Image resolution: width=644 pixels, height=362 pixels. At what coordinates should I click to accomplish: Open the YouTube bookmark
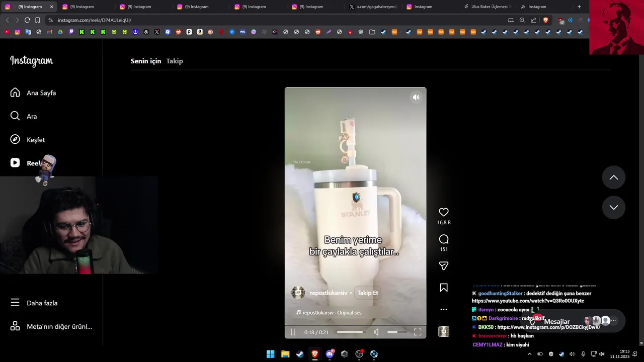(x=7, y=32)
